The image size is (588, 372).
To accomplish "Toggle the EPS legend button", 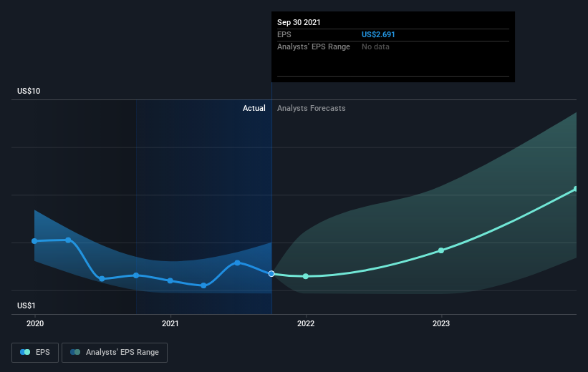I will [35, 353].
